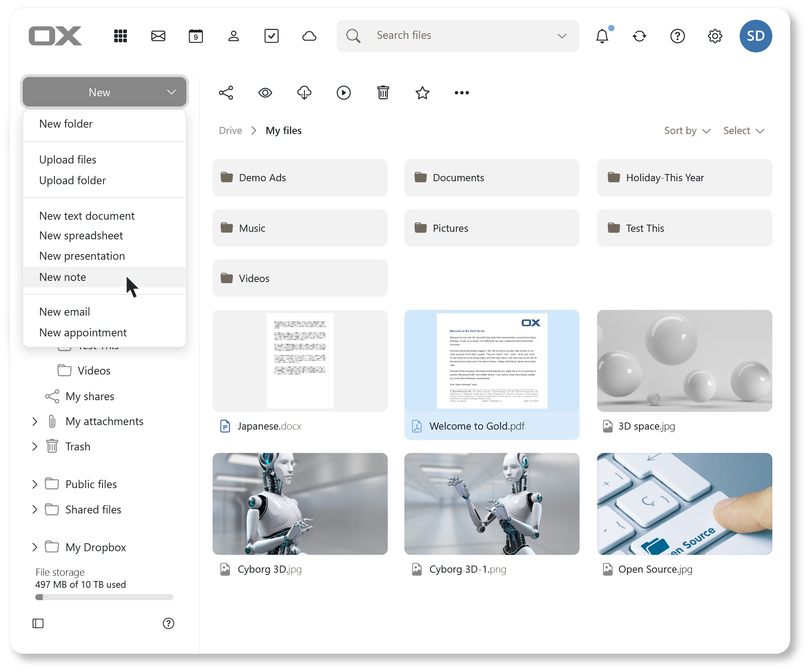Open the Music folder tile
The height and width of the screenshot is (672, 808).
300,228
